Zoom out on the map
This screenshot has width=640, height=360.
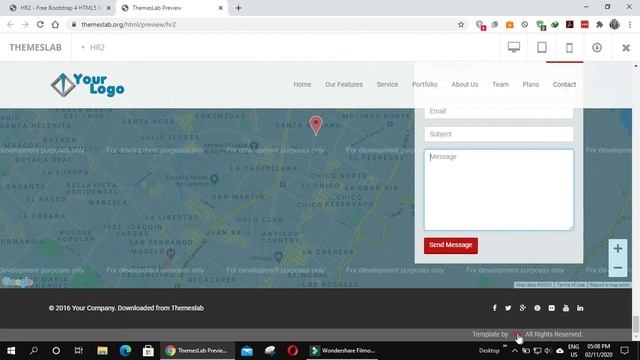pos(618,268)
